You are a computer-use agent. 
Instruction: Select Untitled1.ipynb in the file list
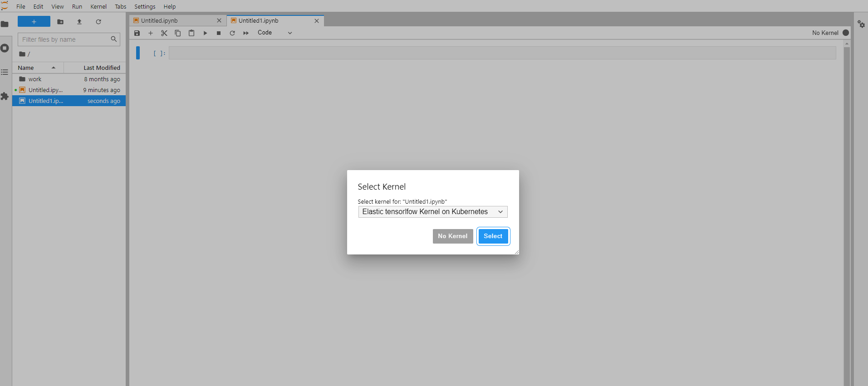[x=69, y=101]
